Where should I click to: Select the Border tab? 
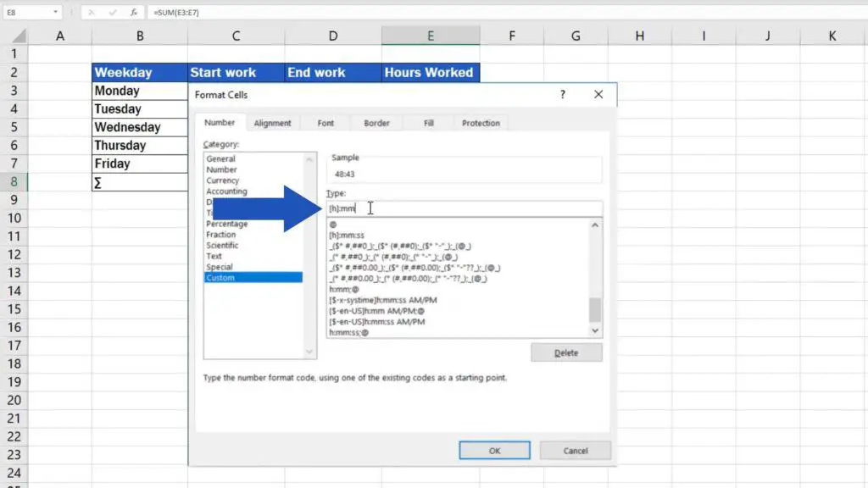click(x=376, y=123)
